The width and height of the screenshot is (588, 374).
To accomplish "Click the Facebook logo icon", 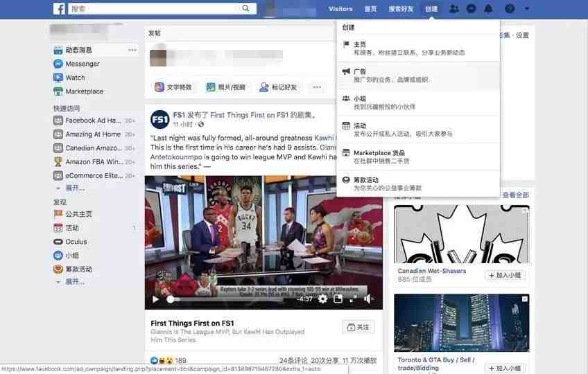I will coord(59,8).
